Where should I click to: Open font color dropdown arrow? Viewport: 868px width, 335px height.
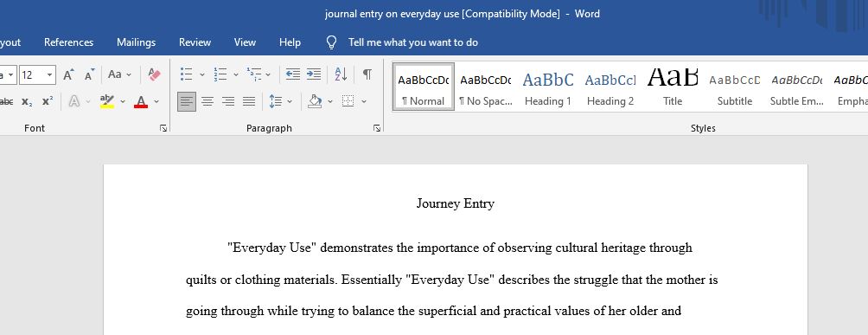(x=156, y=101)
